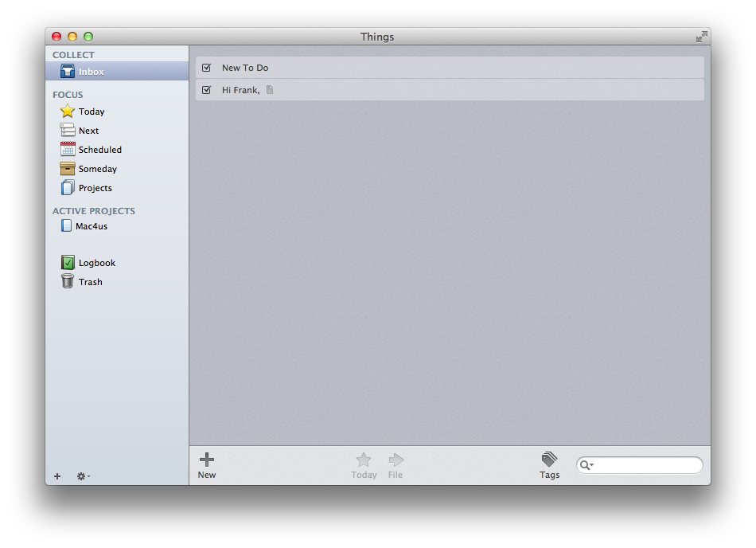
Task: Click the Today label in bottom toolbar
Action: [364, 475]
